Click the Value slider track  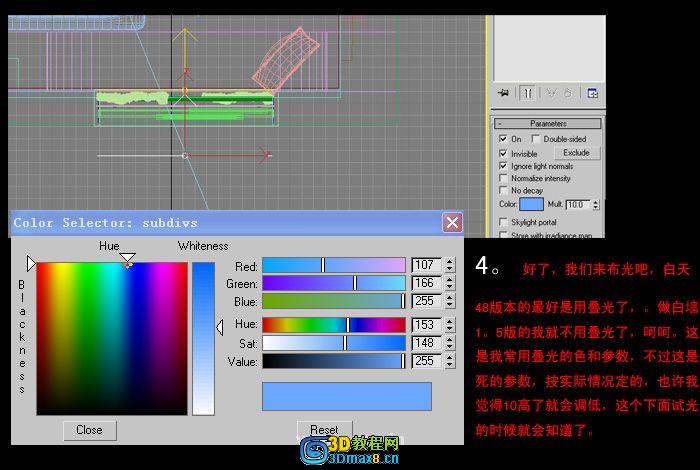333,361
